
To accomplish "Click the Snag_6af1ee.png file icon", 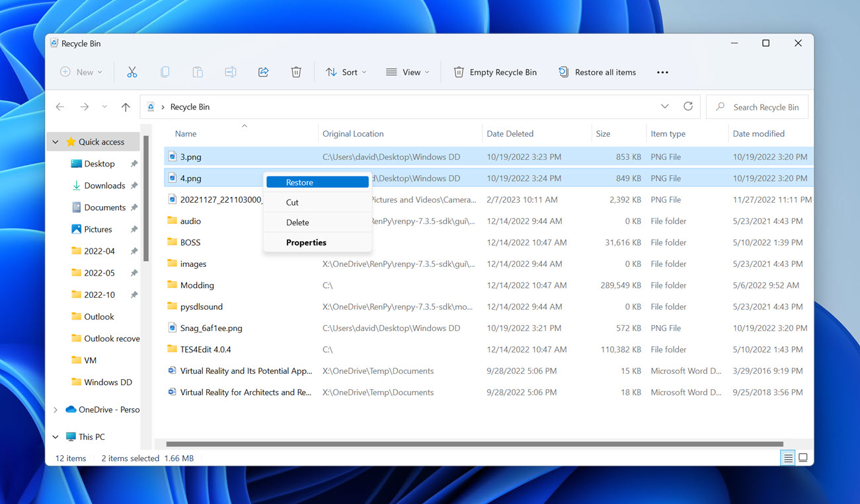I will [173, 328].
